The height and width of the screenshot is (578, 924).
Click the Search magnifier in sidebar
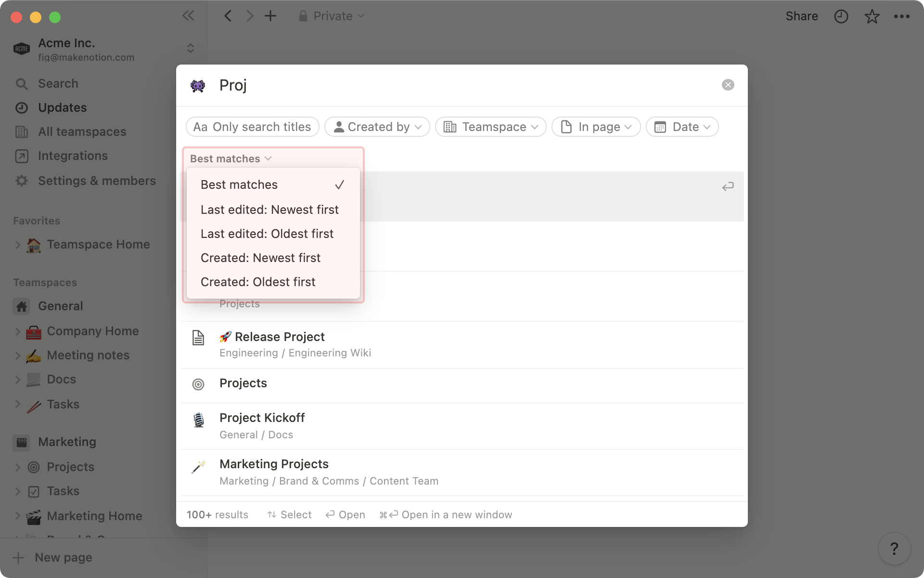point(22,84)
